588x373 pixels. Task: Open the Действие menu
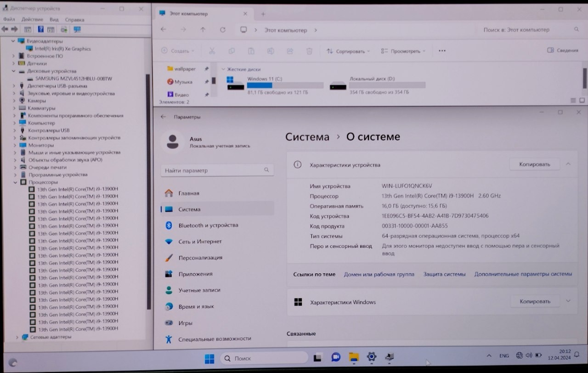(x=32, y=19)
